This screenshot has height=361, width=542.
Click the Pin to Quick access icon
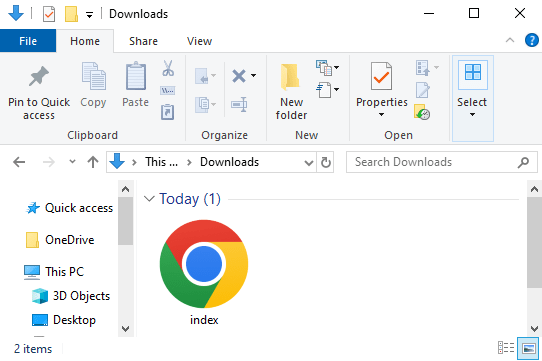39,76
